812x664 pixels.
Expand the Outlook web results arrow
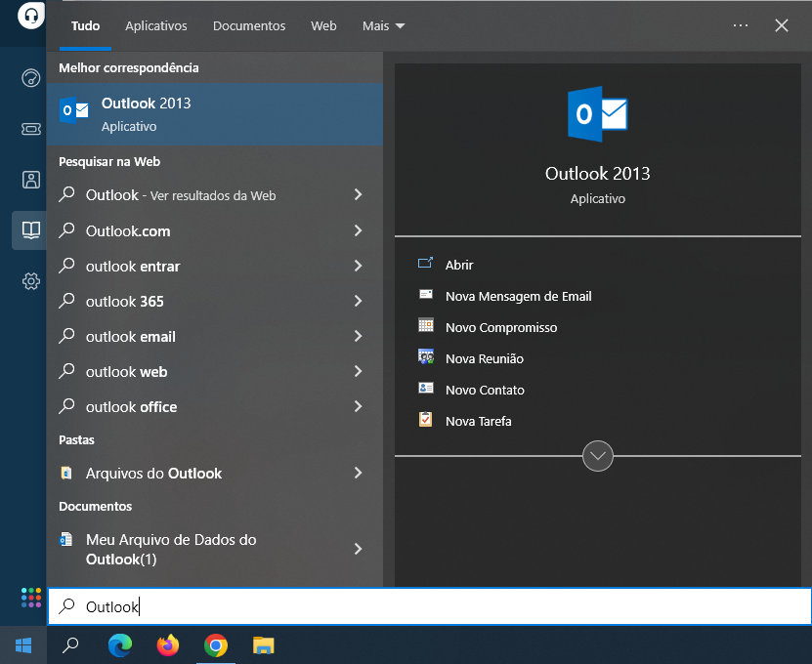click(358, 194)
